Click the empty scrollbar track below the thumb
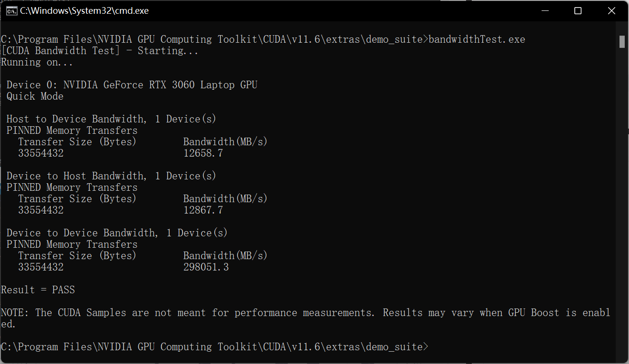The width and height of the screenshot is (629, 364). click(622, 204)
